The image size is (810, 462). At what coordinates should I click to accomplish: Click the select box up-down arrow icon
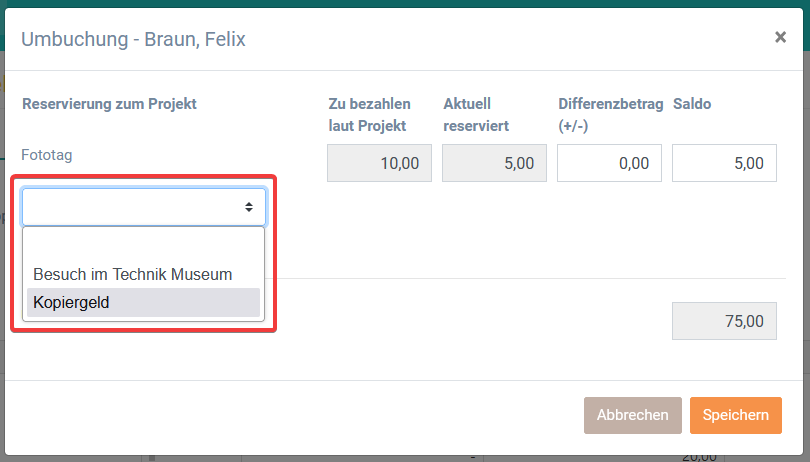[x=249, y=207]
